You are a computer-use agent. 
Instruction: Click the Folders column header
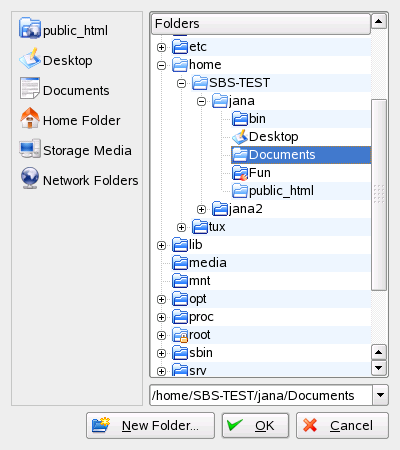(x=261, y=24)
